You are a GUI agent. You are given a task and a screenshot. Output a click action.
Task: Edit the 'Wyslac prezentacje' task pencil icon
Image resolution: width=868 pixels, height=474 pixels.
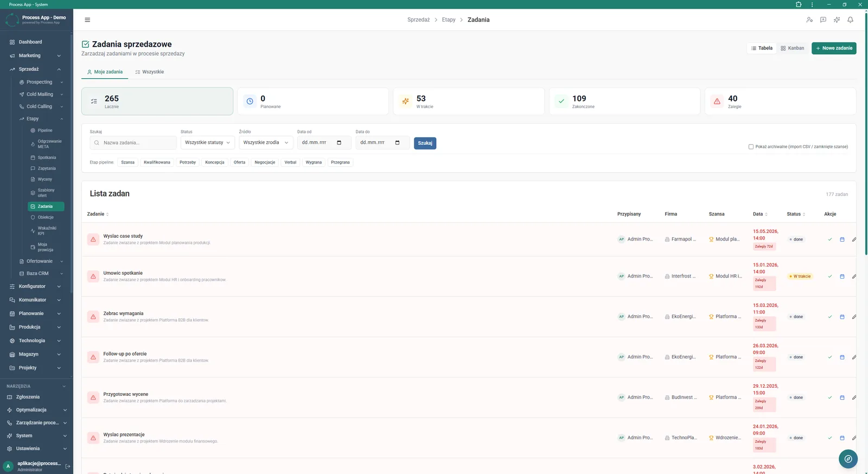[854, 438]
